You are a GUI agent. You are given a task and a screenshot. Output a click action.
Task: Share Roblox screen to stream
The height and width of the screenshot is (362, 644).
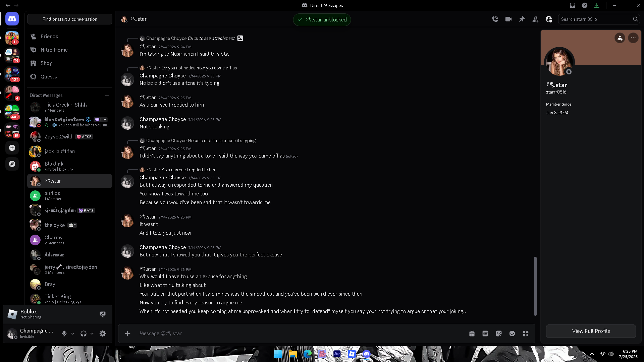103,314
